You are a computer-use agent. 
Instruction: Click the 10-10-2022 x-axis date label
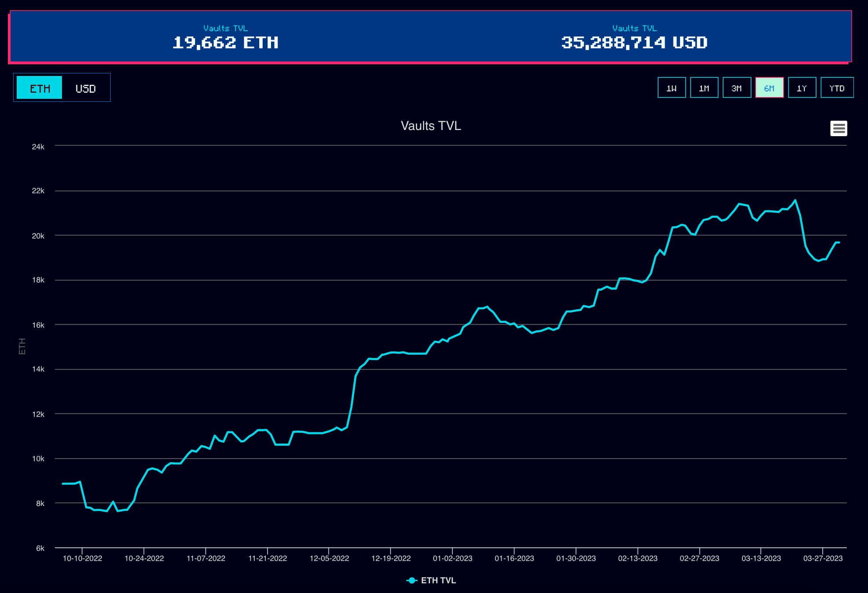82,558
